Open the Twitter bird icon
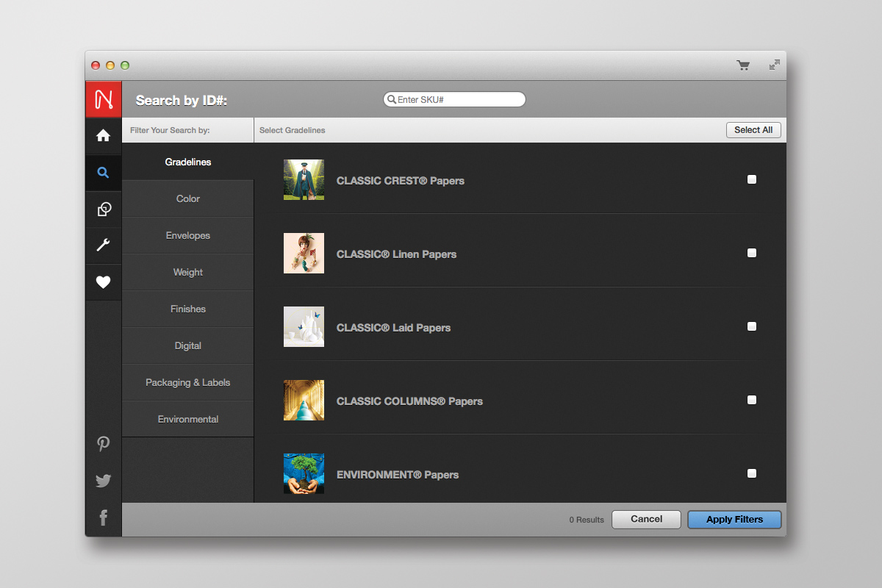This screenshot has height=588, width=882. coord(104,481)
